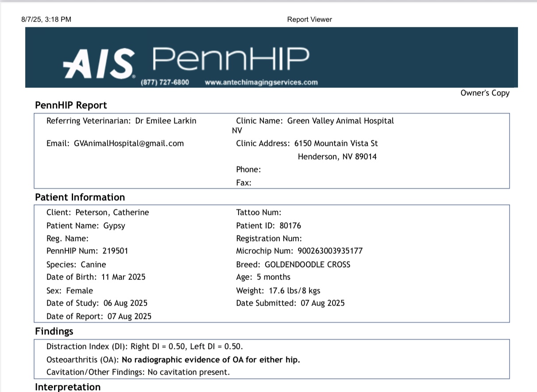Click the 'Owner's Copy' label
The width and height of the screenshot is (537, 392).
tap(485, 93)
